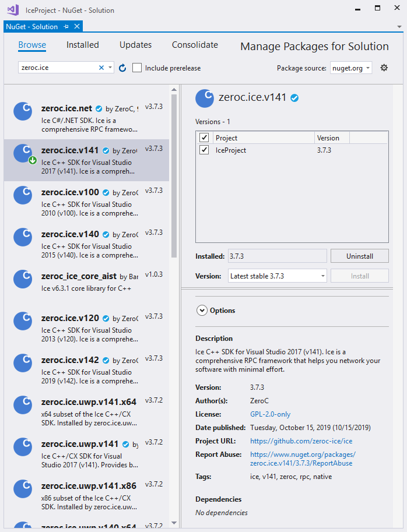Open the GPL-2.0-only license link
Screen dimensions: 407x532
[270, 414]
